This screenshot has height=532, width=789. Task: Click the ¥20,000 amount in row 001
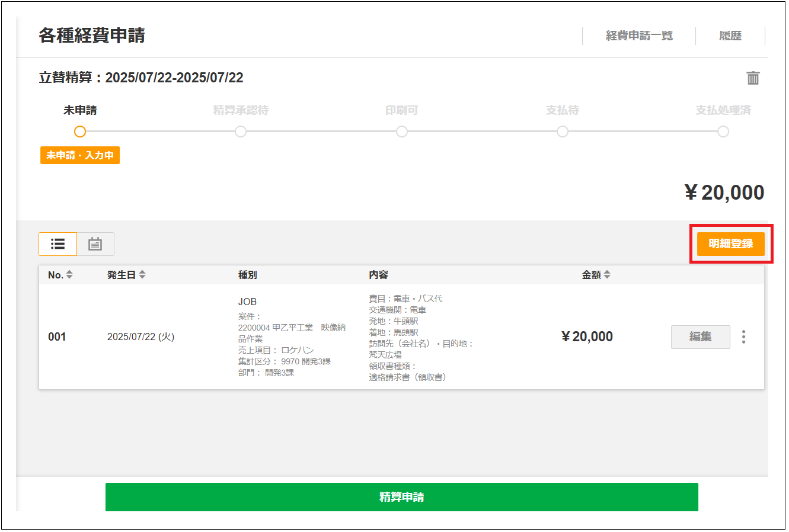(587, 337)
